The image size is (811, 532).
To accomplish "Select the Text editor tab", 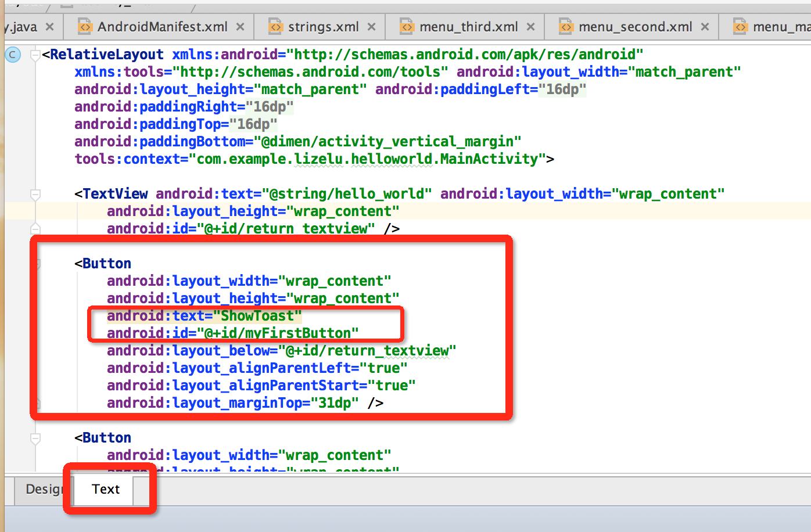I will tap(106, 489).
